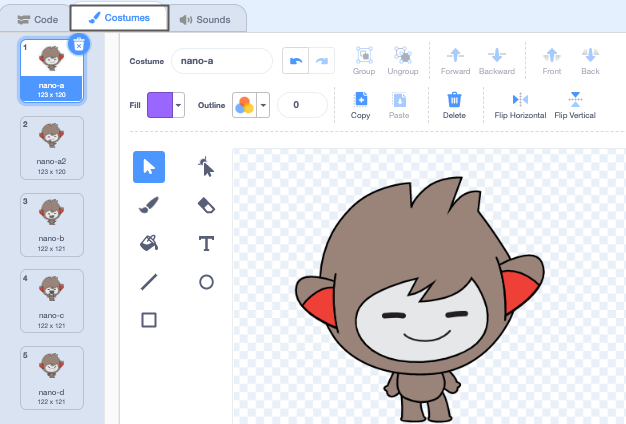
Task: Delete the nano-a costume
Action: pyautogui.click(x=80, y=43)
